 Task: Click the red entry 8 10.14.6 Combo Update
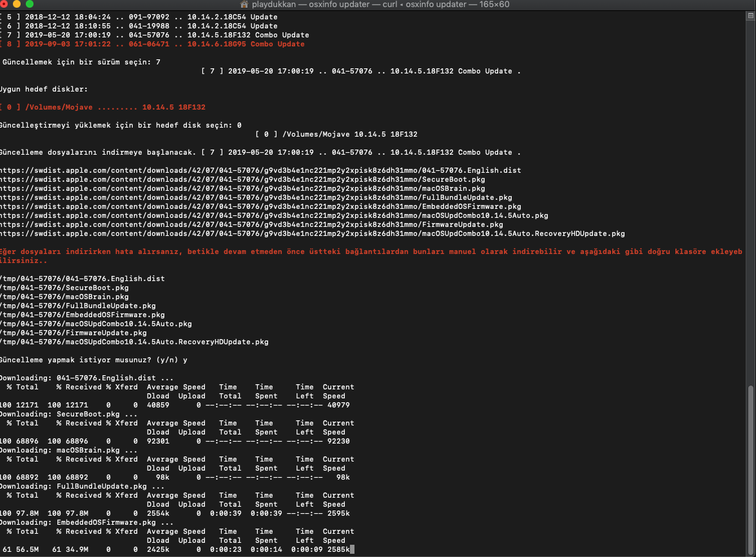click(x=152, y=44)
